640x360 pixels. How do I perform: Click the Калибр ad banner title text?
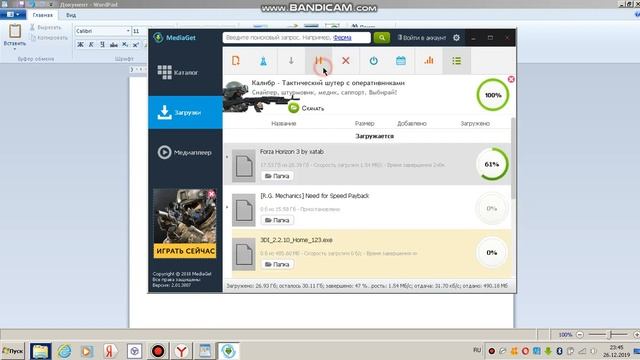[328, 83]
